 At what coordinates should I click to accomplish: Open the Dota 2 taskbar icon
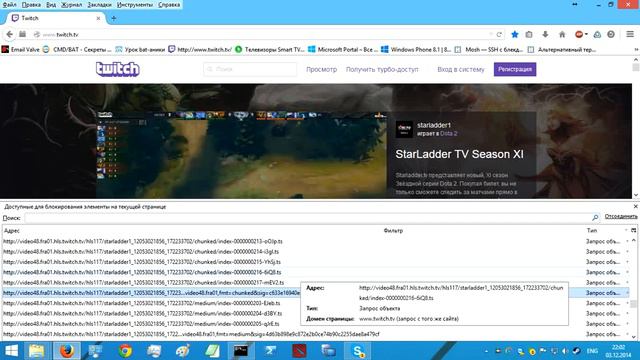[299, 351]
